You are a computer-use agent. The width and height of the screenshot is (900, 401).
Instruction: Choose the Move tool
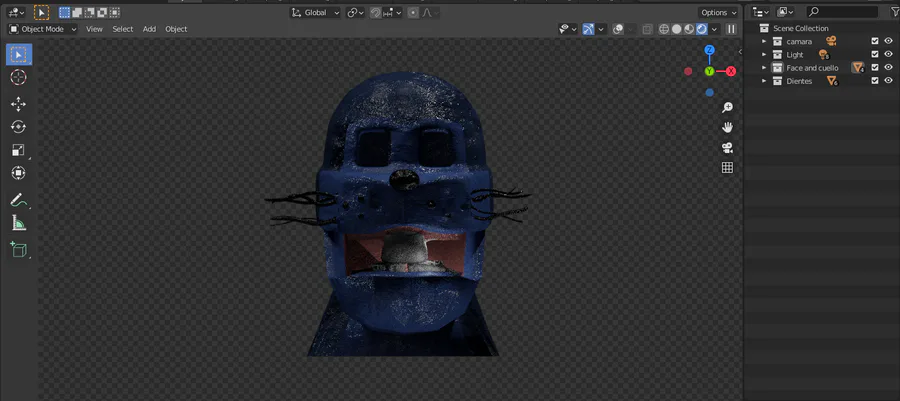click(x=19, y=104)
